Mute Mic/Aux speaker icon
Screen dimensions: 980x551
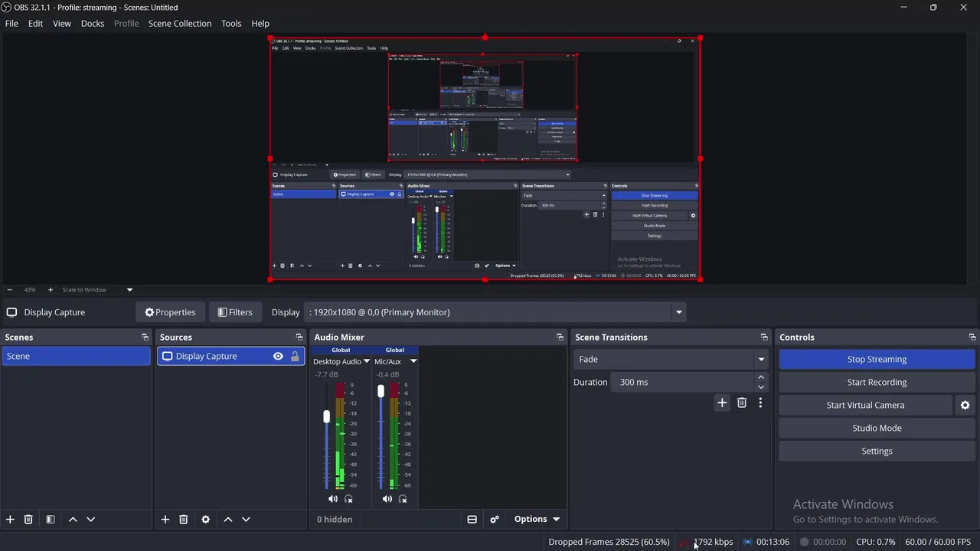point(387,499)
